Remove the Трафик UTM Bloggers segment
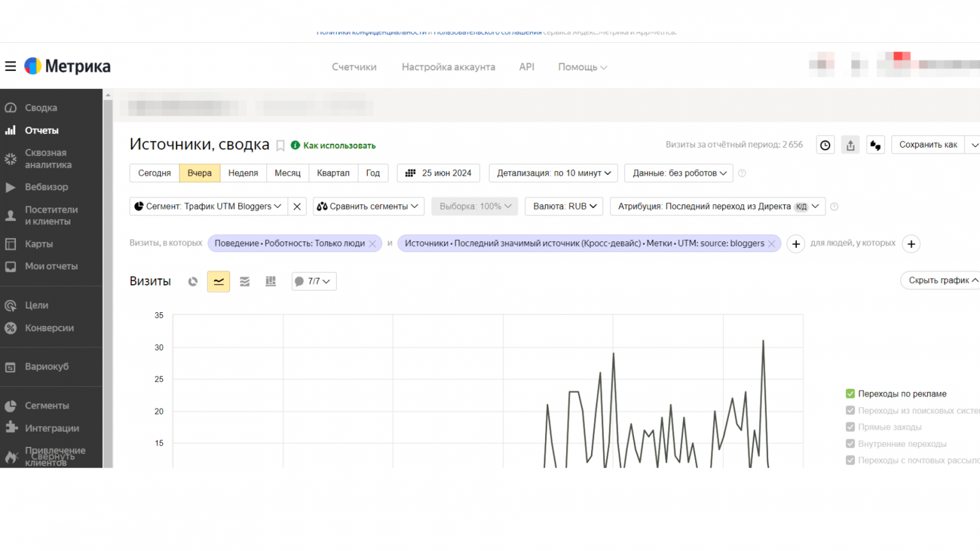The image size is (980, 551). [x=297, y=206]
